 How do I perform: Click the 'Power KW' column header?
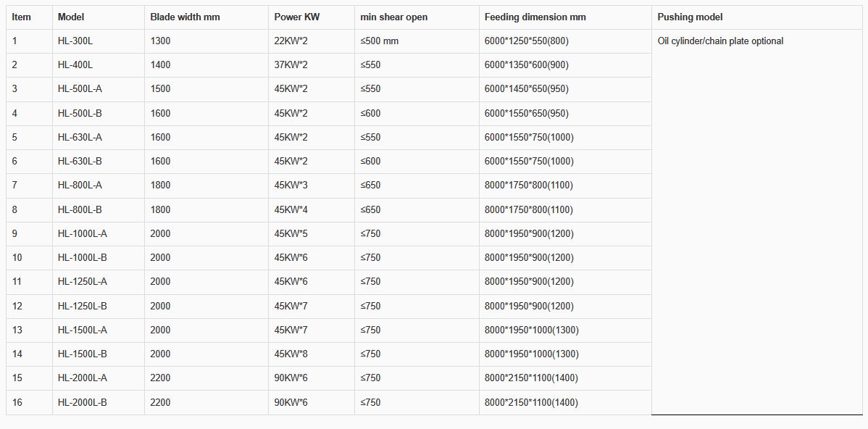tap(296, 17)
